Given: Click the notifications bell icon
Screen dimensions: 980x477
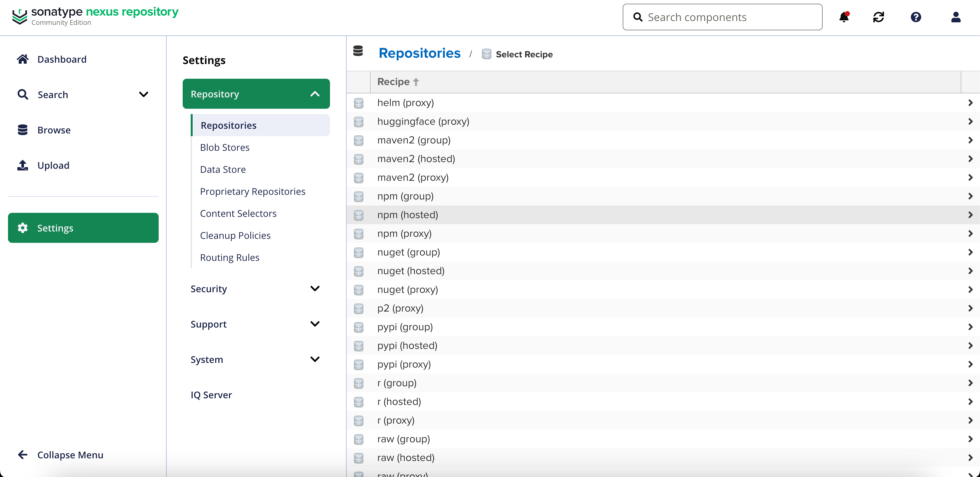Looking at the screenshot, I should tap(844, 17).
